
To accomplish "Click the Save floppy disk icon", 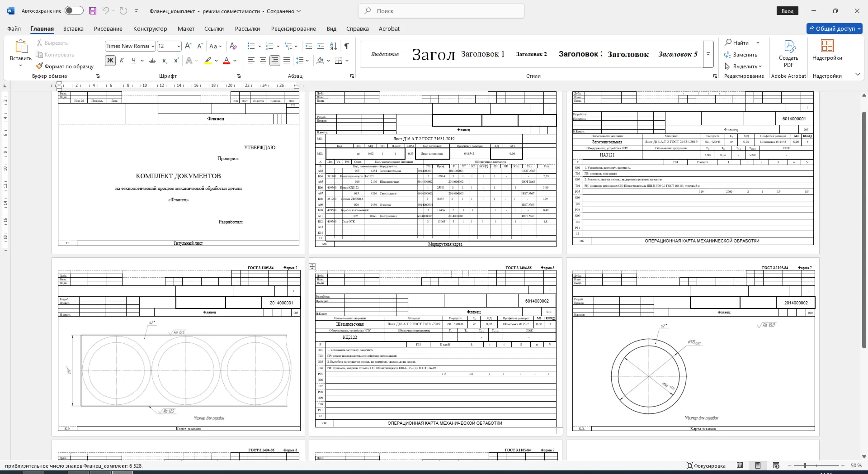I will click(93, 11).
